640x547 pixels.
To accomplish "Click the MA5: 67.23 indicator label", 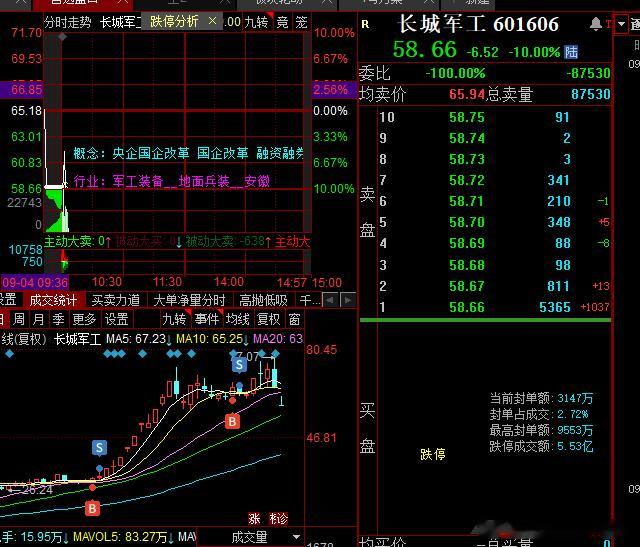I will [136, 339].
